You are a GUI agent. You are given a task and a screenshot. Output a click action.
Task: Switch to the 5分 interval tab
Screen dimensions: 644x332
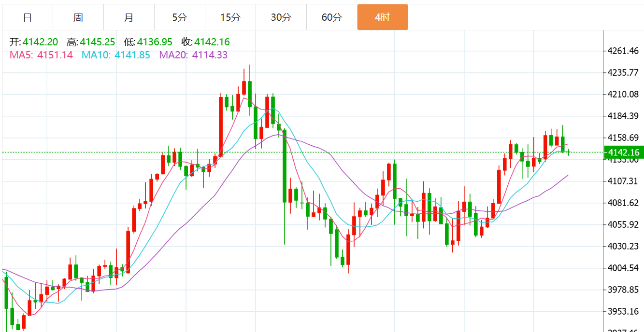coord(179,18)
